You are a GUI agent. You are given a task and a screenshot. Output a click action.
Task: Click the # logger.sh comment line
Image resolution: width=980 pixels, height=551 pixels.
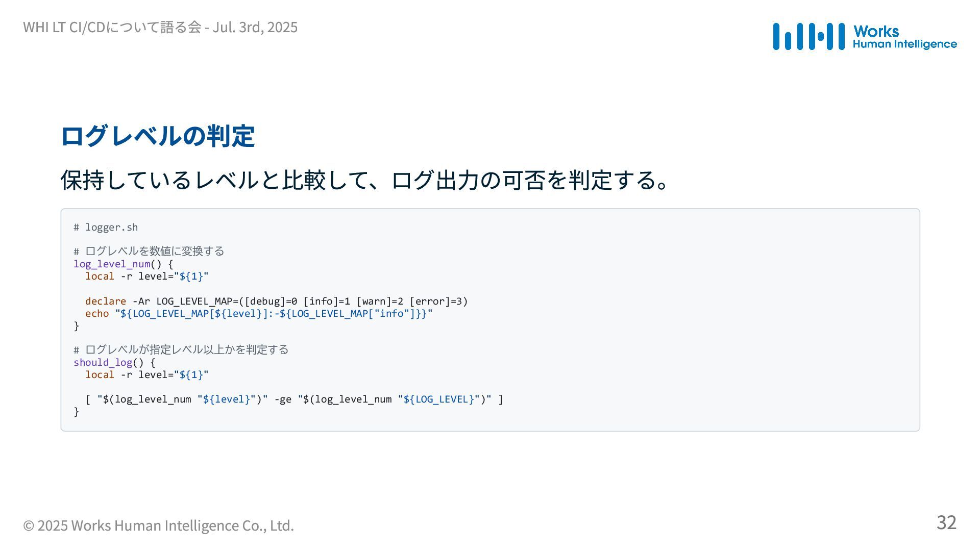(x=106, y=228)
